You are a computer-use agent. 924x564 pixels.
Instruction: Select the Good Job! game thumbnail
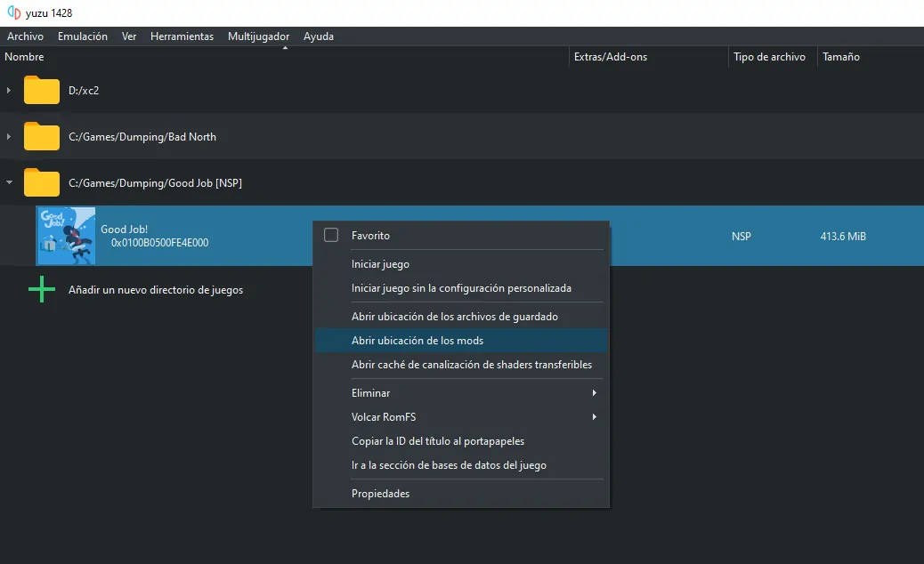pyautogui.click(x=66, y=236)
